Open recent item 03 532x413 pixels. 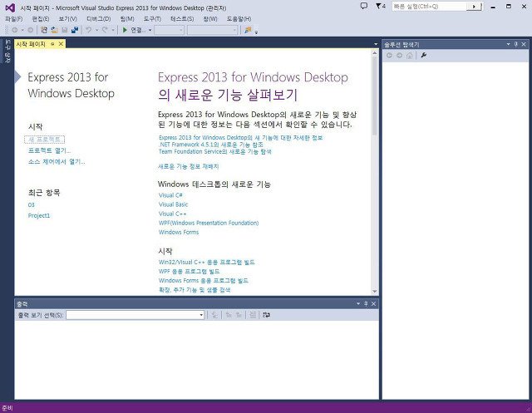[32, 204]
